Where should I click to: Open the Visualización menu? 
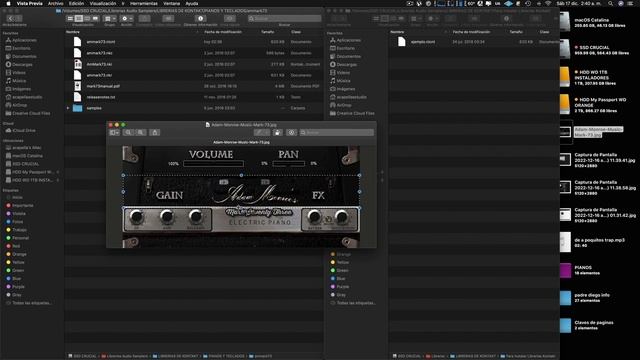(x=102, y=3)
